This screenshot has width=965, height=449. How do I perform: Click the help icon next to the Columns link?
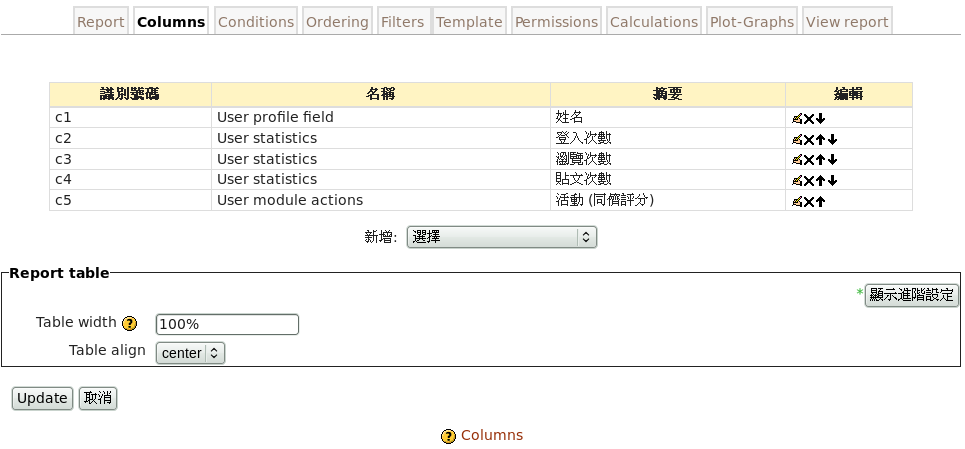pos(448,436)
